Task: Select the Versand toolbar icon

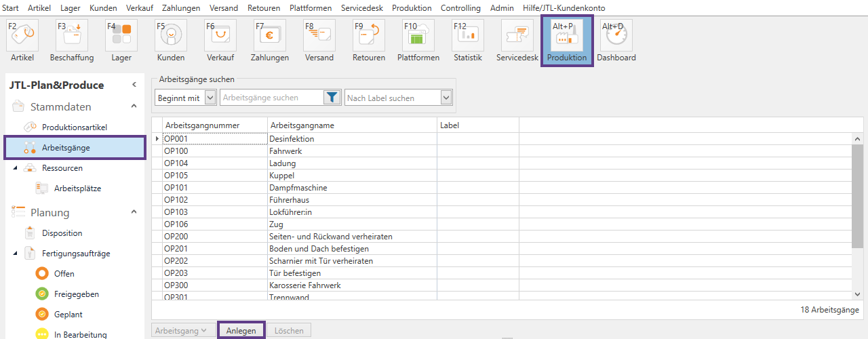Action: 319,36
